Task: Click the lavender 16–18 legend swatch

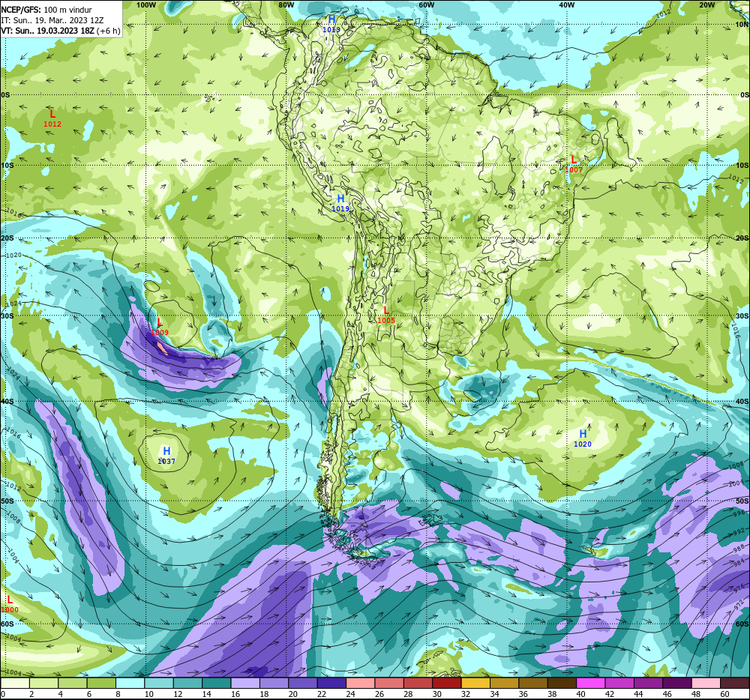Action: point(245,684)
